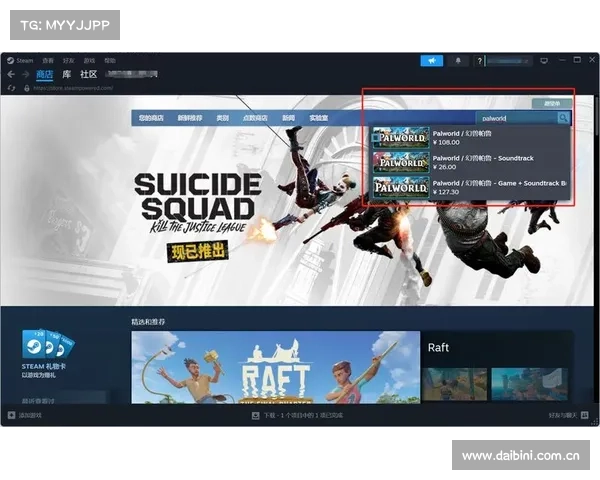600x480 pixels.
Task: Click the downloads icon in status bar
Action: tap(256, 415)
